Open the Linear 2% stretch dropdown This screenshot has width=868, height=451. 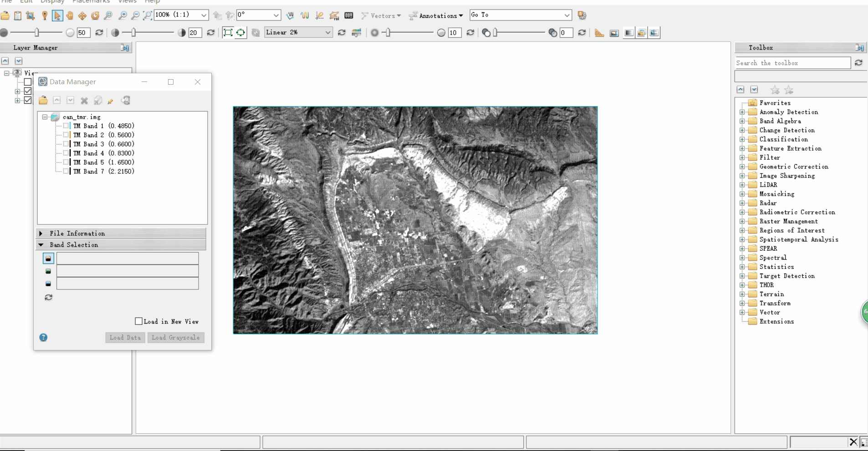pos(327,32)
